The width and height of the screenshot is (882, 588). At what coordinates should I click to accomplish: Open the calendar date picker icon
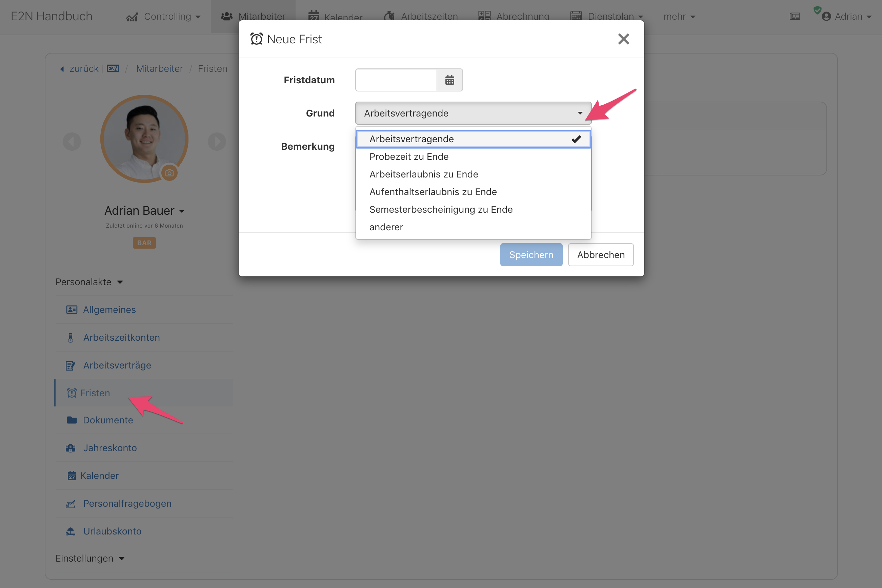(x=449, y=80)
